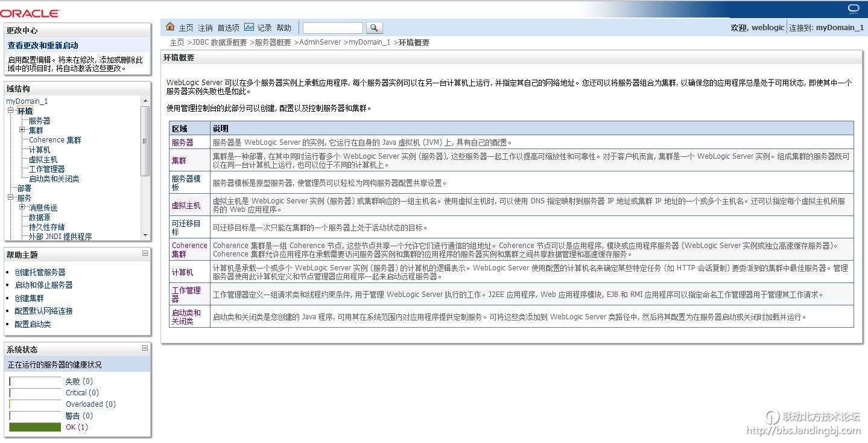This screenshot has height=443, width=868.
Task: Click the magnifier icon to search
Action: click(374, 27)
